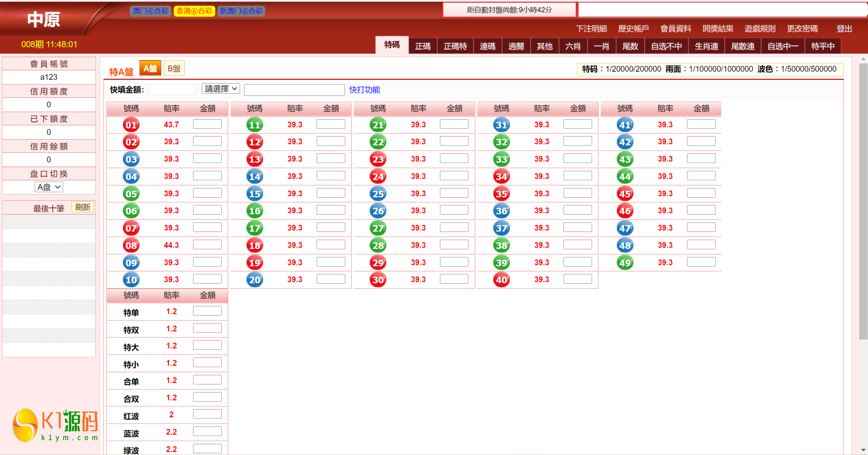Open the A盘 盘口切换 dropdown

(x=49, y=187)
